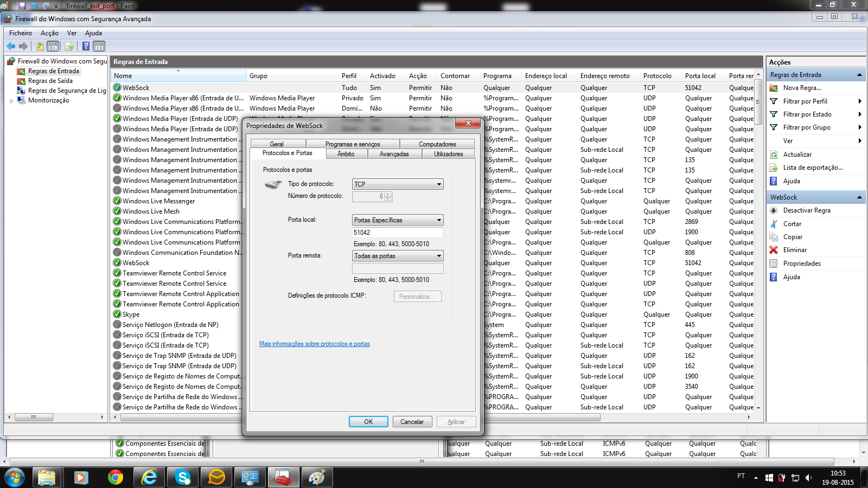The height and width of the screenshot is (488, 868).
Task: Click the volume speaker tray icon
Action: coord(808,478)
